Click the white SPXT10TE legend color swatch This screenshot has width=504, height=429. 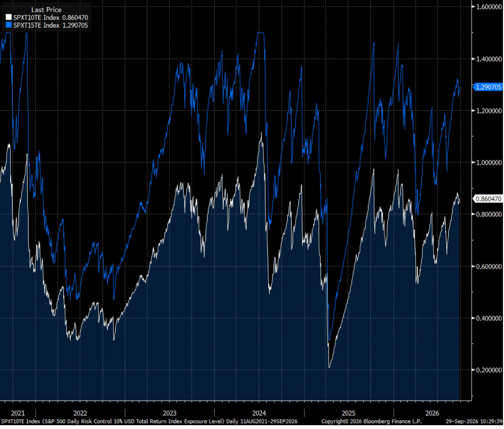[x=9, y=17]
